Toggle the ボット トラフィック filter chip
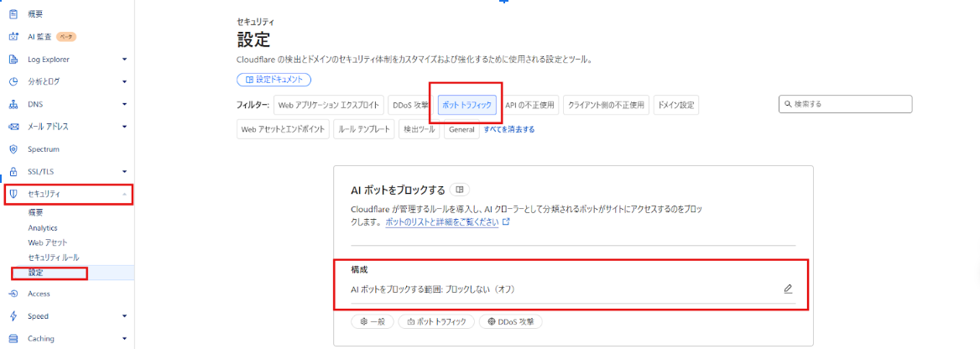The image size is (980, 349). [467, 105]
